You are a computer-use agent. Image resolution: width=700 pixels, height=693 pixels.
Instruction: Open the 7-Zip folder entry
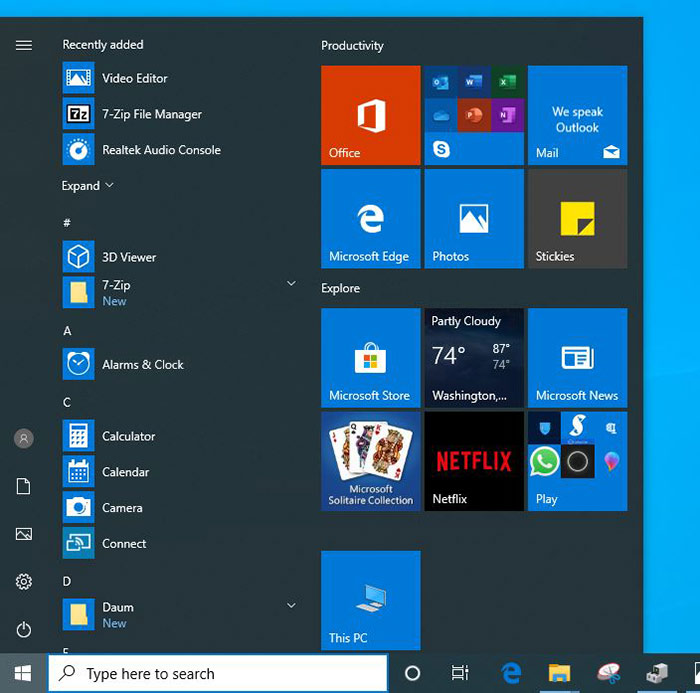click(x=179, y=292)
